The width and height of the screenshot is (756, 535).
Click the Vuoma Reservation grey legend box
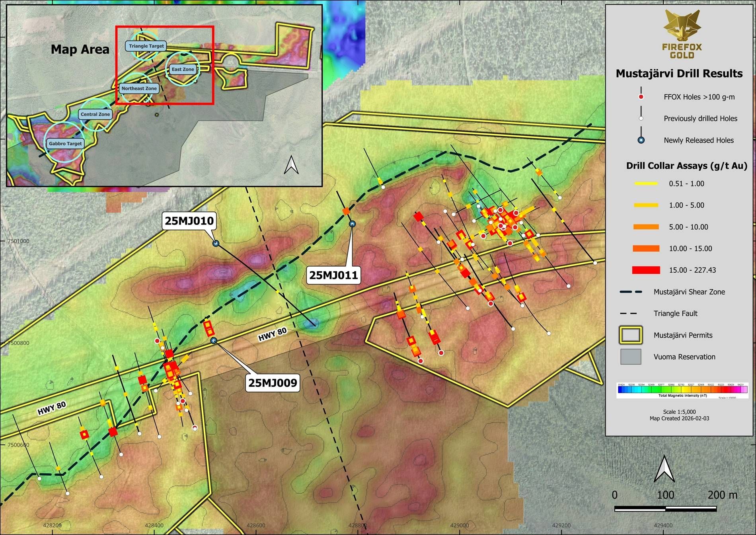631,357
